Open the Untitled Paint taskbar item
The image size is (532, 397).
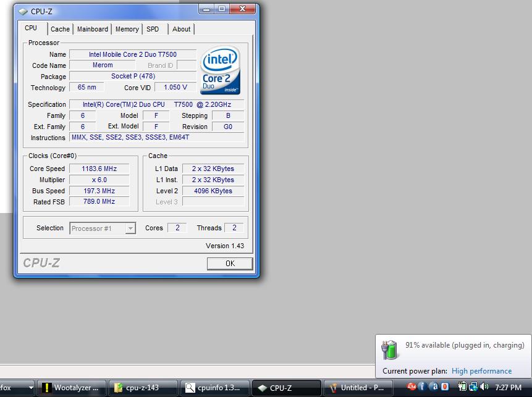tap(357, 388)
